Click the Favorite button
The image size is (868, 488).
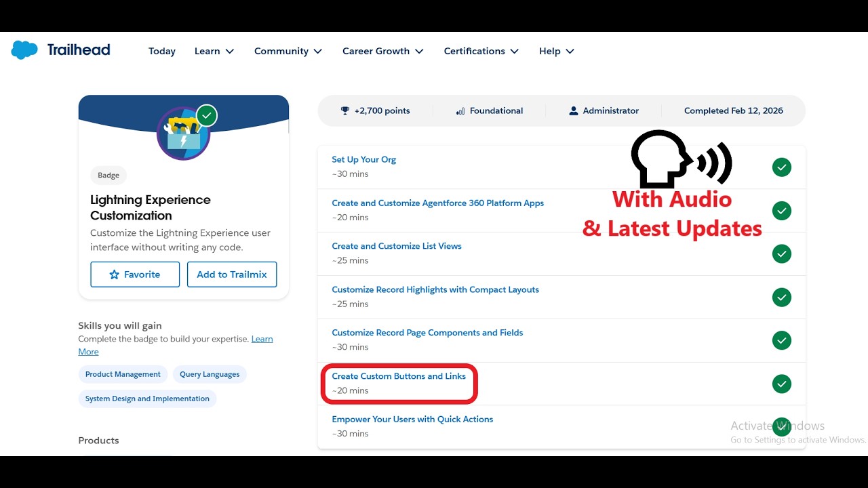tap(135, 274)
